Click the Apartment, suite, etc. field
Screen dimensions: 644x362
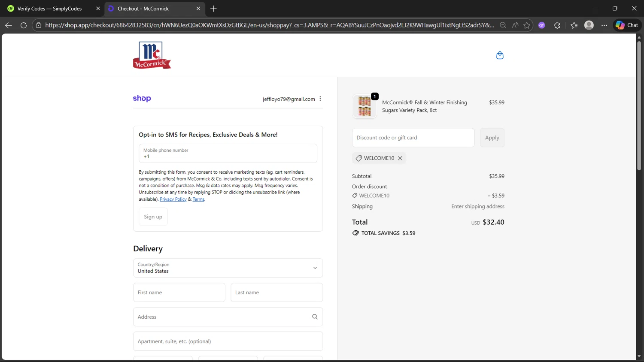[228, 341]
